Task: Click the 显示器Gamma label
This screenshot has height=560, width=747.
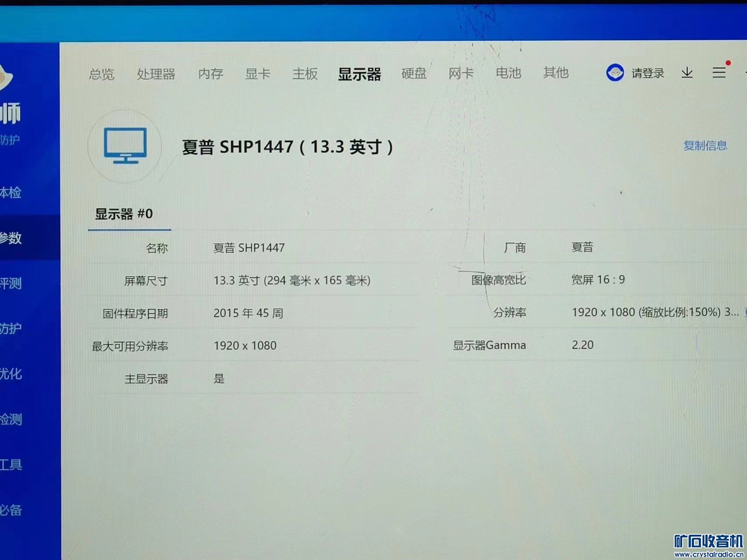Action: [489, 345]
